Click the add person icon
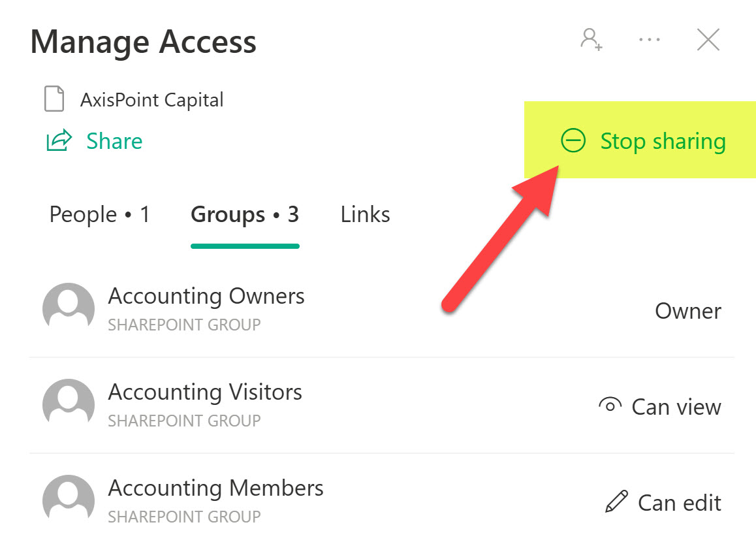The image size is (756, 546). pos(591,40)
